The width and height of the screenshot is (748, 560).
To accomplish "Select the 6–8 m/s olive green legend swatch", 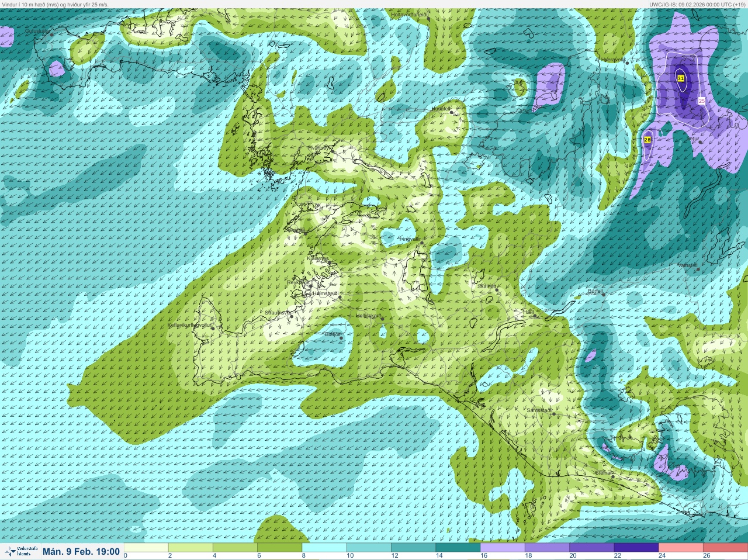I will click(x=280, y=547).
